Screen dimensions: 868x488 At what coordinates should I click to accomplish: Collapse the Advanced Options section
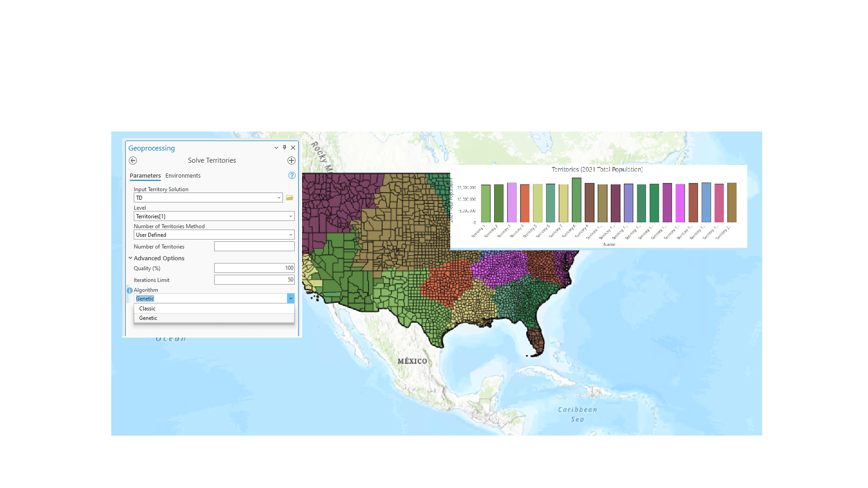pos(131,258)
